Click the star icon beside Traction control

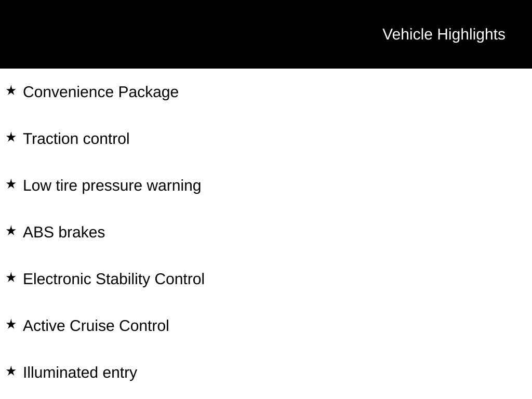pyautogui.click(x=11, y=137)
